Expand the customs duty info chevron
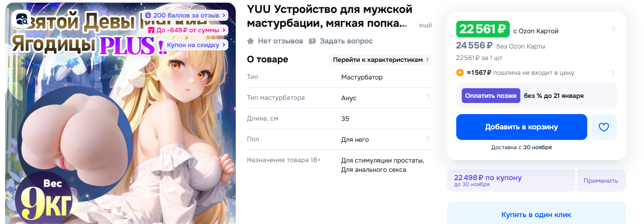This screenshot has width=644, height=224. pos(613,73)
